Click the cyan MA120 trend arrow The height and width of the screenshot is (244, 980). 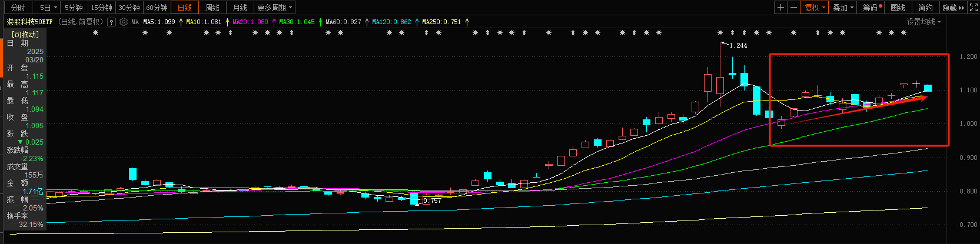[x=417, y=22]
